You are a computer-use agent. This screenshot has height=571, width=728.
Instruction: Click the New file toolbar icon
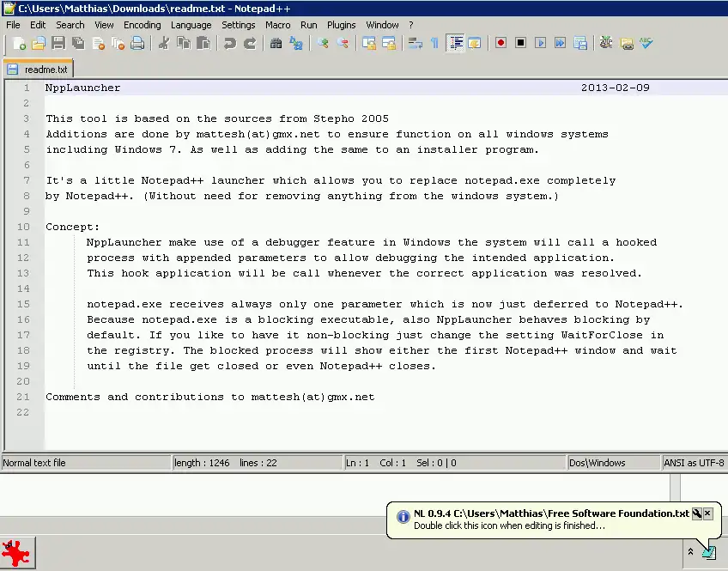tap(19, 43)
